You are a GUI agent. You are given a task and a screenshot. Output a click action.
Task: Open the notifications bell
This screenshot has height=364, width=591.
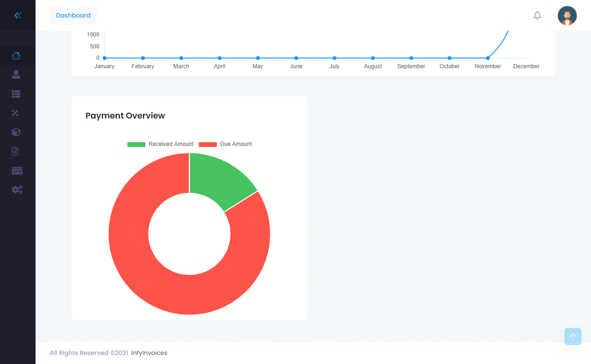click(537, 15)
